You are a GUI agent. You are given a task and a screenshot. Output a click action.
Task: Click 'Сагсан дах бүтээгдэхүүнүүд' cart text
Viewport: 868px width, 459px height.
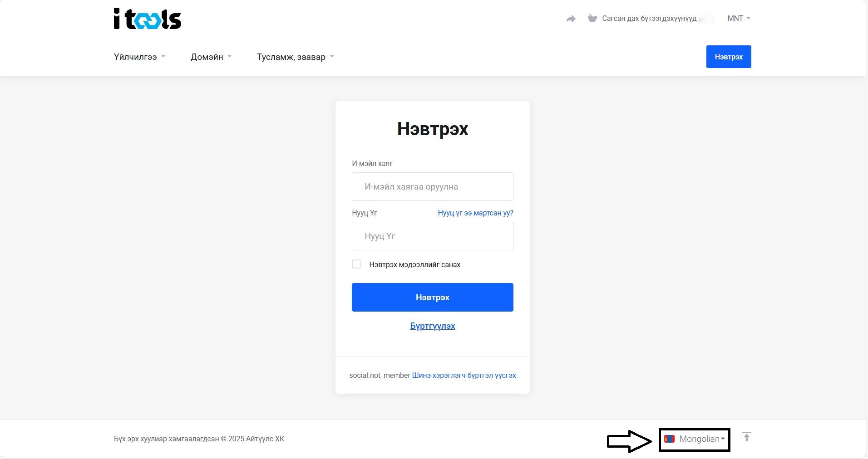coord(649,19)
